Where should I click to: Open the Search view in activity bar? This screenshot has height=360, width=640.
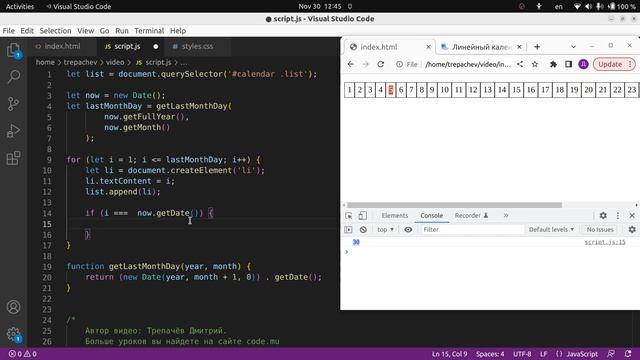(x=13, y=76)
